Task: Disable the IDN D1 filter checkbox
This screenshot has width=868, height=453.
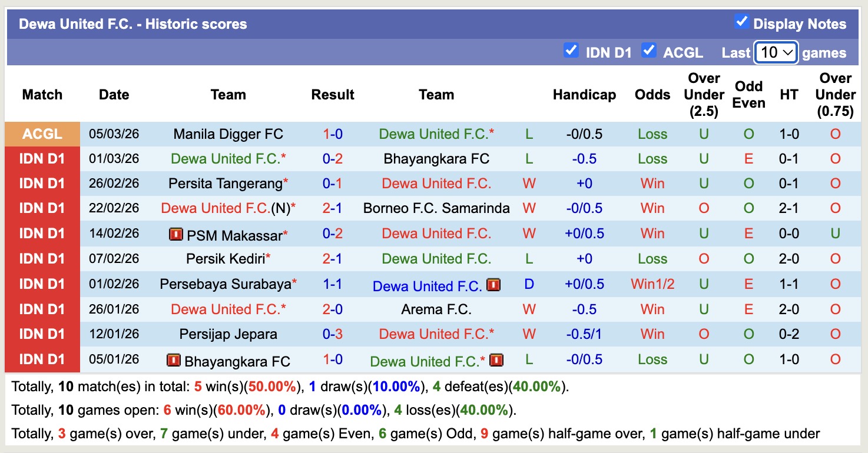Action: (x=571, y=51)
